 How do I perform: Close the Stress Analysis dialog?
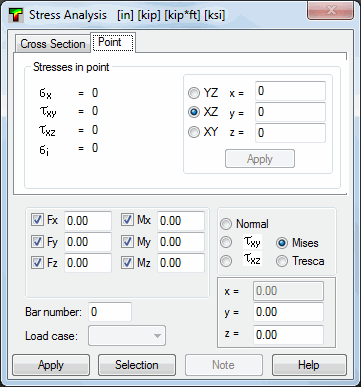pos(331,11)
